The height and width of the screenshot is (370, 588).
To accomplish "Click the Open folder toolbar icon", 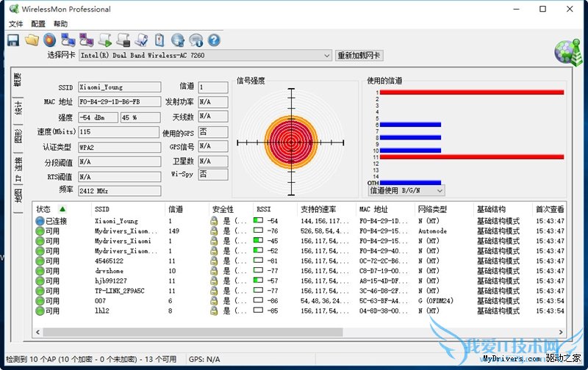I will 32,40.
